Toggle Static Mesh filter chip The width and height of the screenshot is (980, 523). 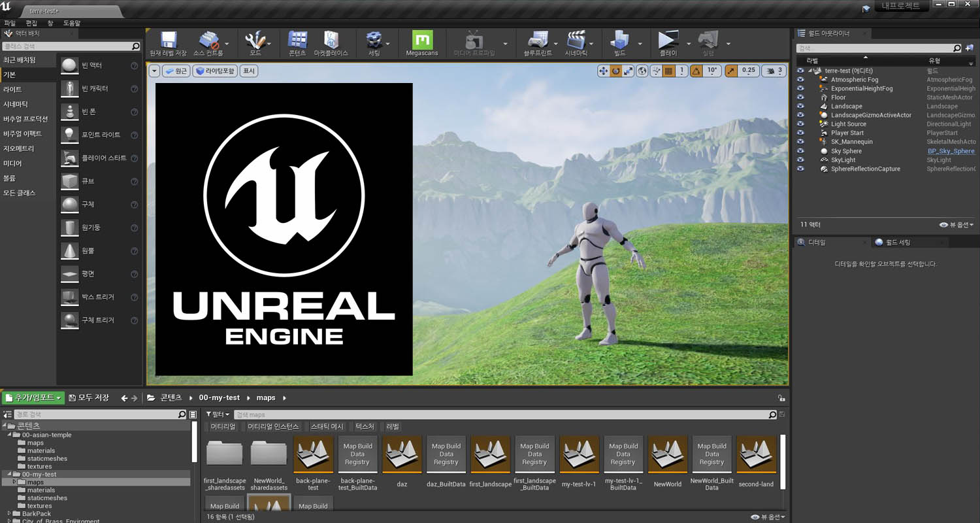coord(327,427)
